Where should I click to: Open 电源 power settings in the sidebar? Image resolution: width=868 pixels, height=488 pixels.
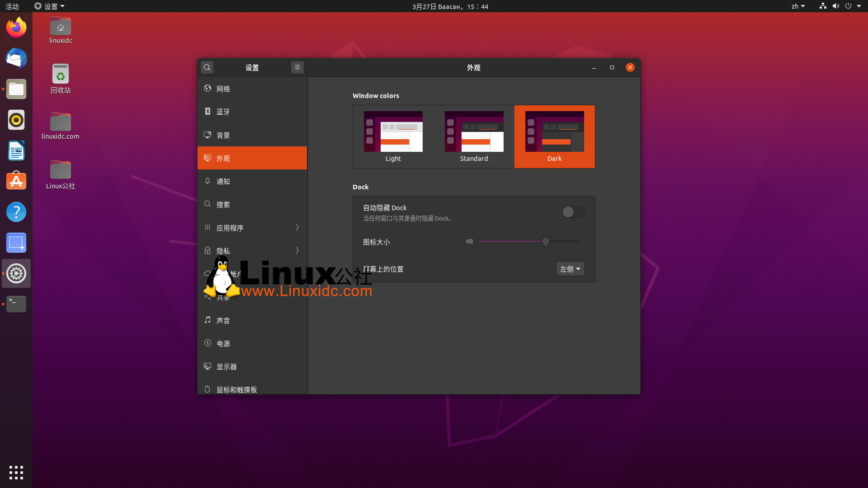224,343
